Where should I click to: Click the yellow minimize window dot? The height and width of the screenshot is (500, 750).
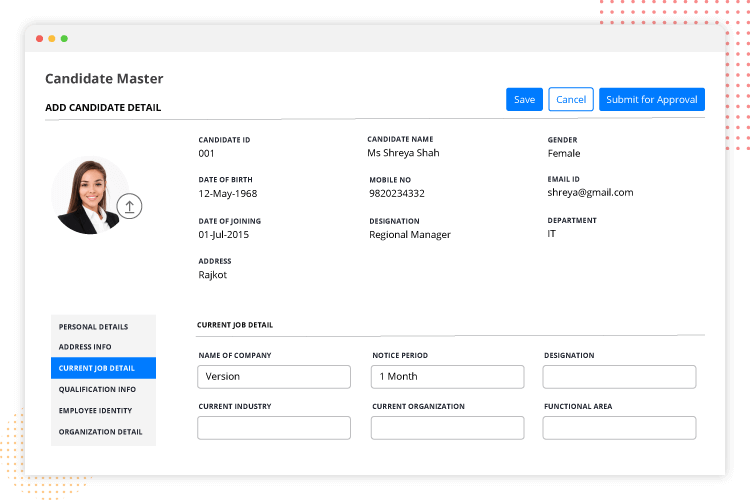point(52,38)
